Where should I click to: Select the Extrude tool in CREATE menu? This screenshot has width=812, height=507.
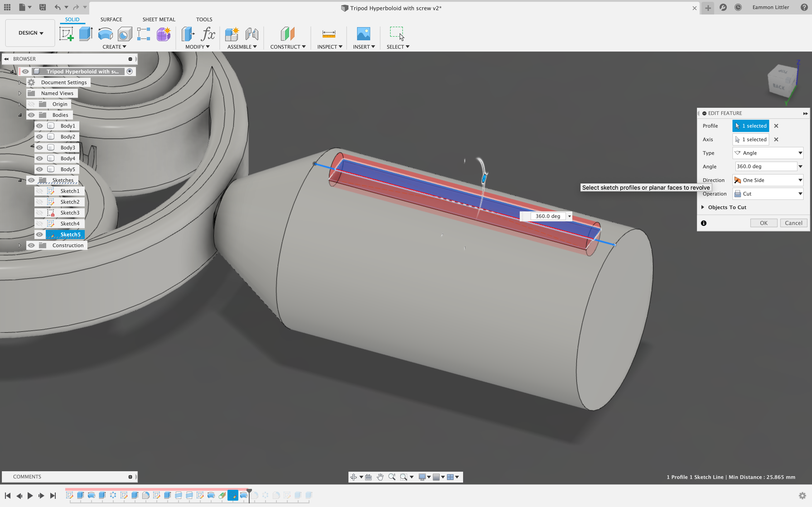point(86,33)
